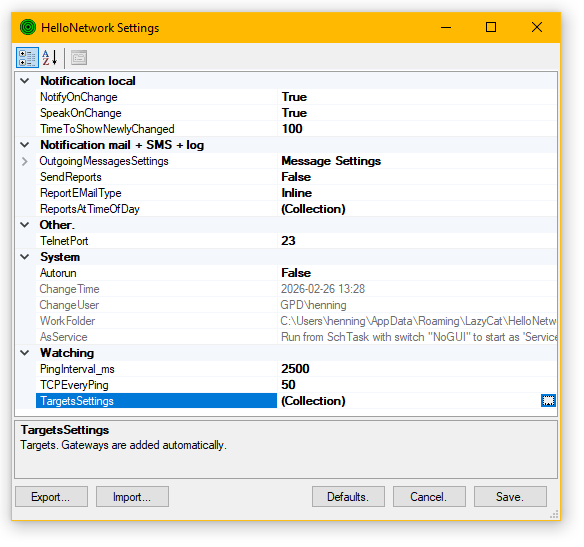Sort properties alphabetically
Screen dimensions: 584x547
50,58
